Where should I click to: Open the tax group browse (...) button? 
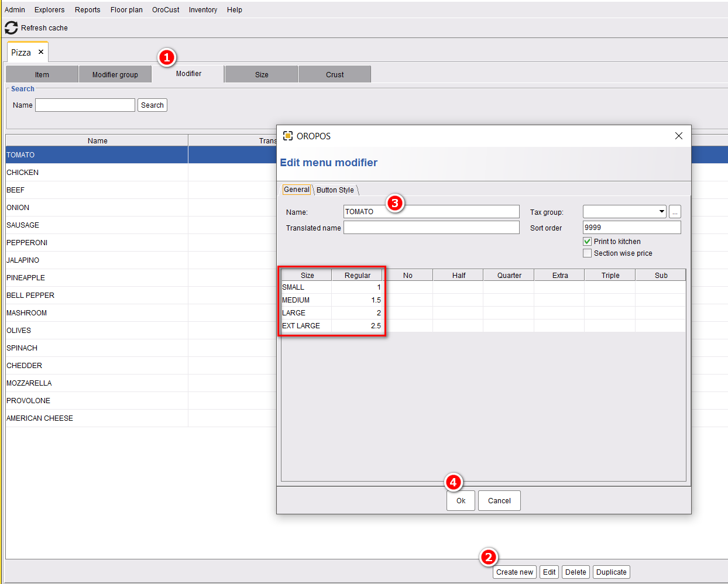click(675, 212)
